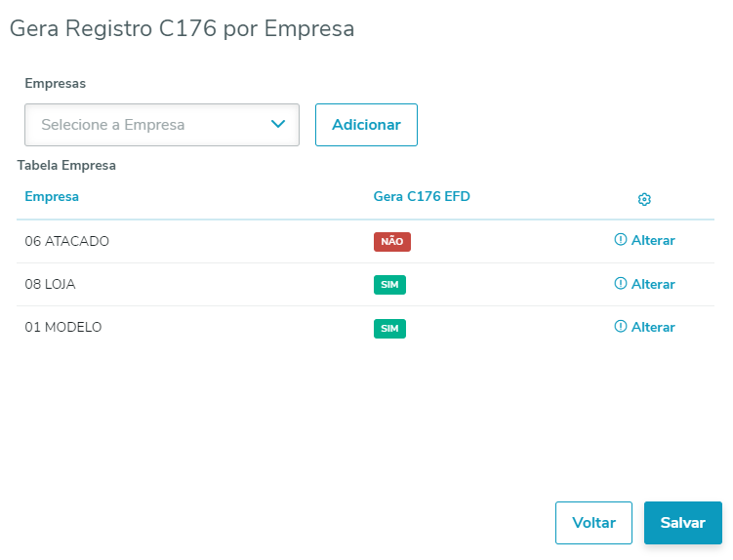Open table settings gear icon
The image size is (733, 560).
tap(644, 199)
